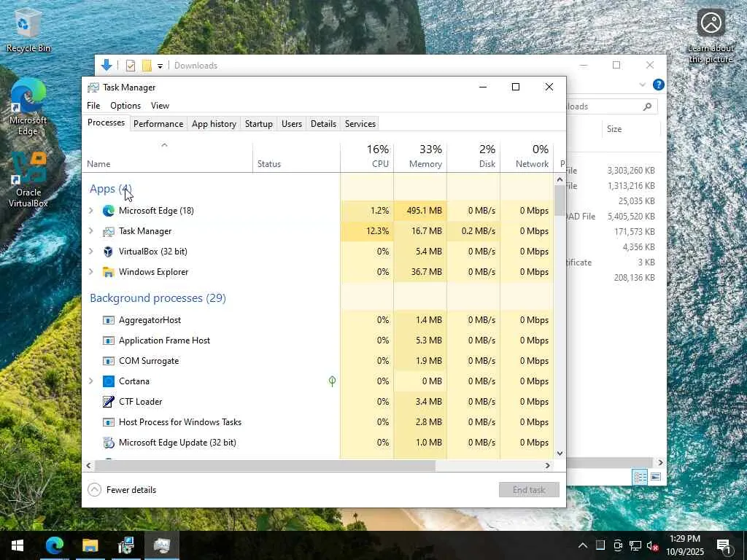Click the Cortana blue process icon

(109, 381)
